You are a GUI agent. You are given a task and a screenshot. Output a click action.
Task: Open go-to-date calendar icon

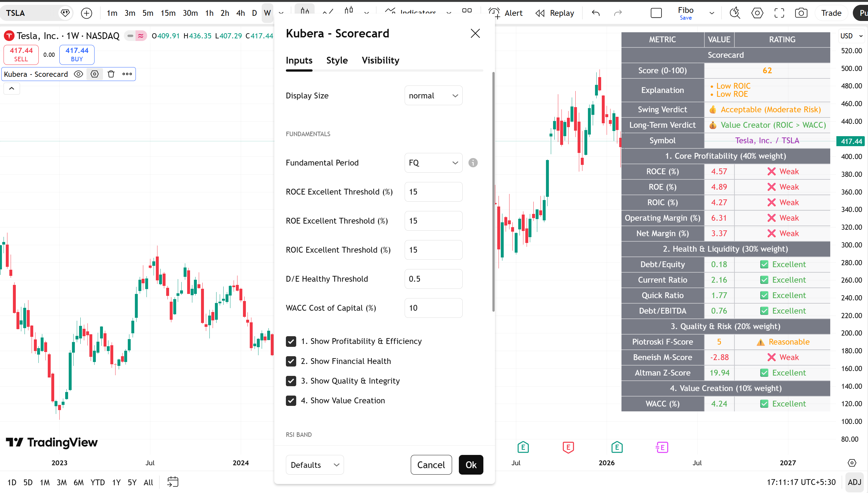[173, 482]
